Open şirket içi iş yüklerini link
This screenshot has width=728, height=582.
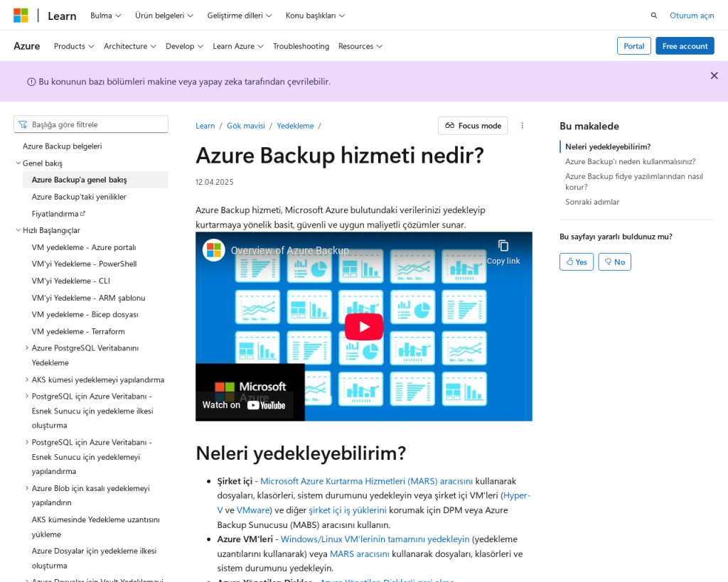coord(347,510)
